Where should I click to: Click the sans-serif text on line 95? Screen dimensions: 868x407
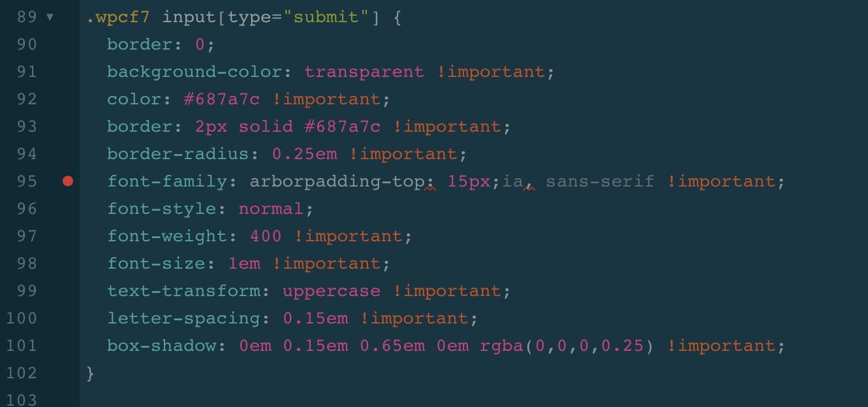tap(600, 181)
